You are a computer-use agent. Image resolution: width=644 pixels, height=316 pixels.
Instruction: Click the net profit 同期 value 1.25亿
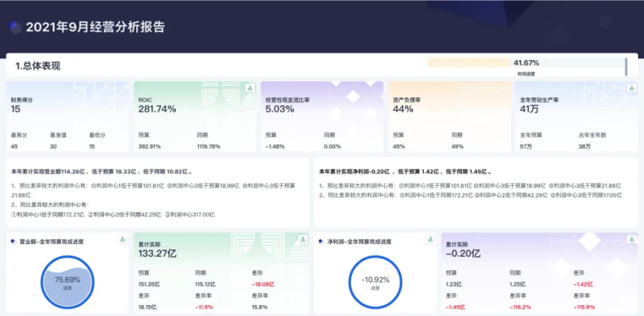[518, 284]
